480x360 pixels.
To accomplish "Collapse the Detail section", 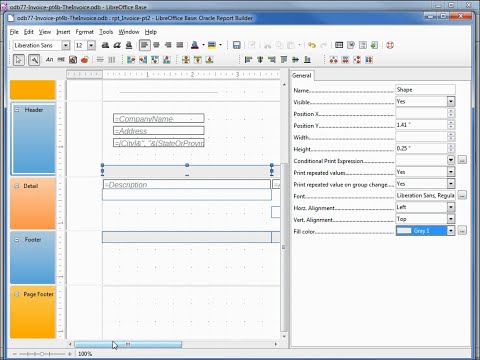I will pyautogui.click(x=16, y=186).
